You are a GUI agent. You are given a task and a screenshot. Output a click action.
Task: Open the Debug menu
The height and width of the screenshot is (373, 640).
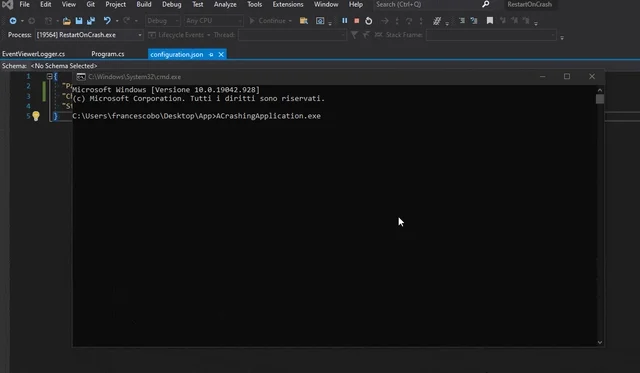point(171,4)
